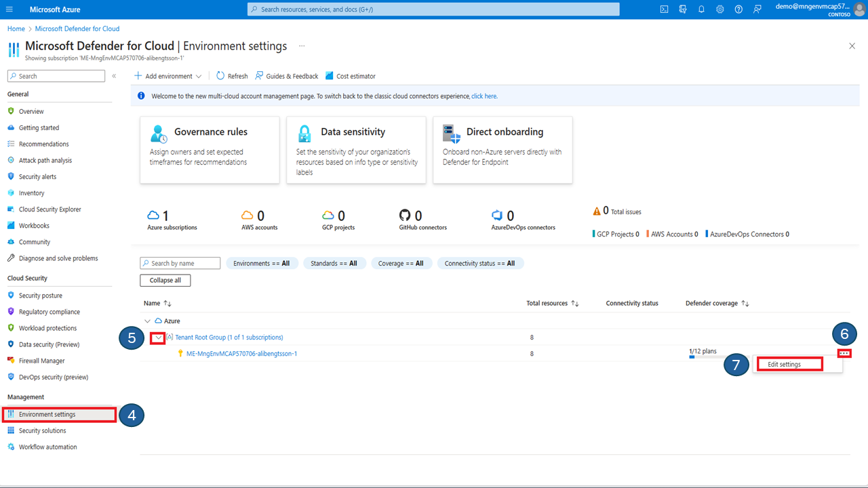Collapse the Tenant Root Group chevron
Screen dimensions: 868x488
pos(158,337)
